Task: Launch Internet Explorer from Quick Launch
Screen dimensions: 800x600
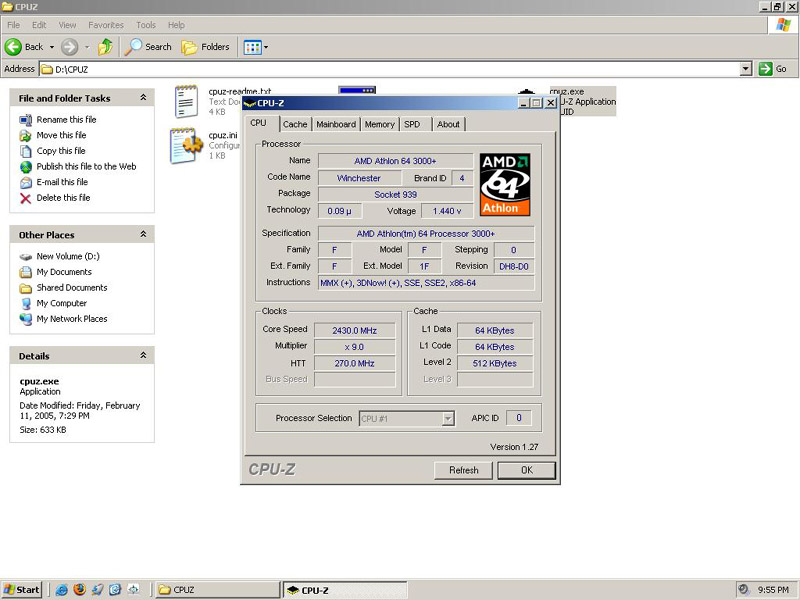Action: pyautogui.click(x=61, y=590)
